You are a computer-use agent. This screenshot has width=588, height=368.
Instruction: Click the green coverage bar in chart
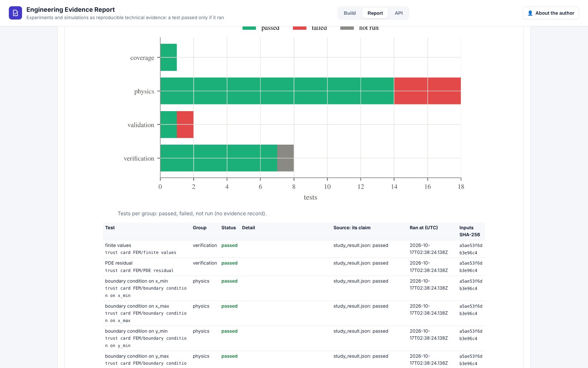pyautogui.click(x=168, y=57)
